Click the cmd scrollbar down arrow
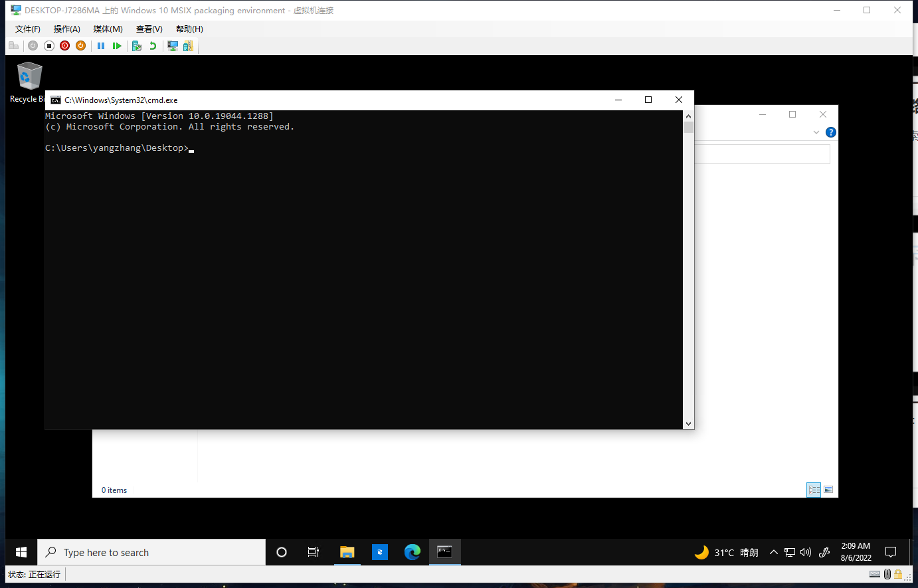The image size is (918, 588). [688, 423]
